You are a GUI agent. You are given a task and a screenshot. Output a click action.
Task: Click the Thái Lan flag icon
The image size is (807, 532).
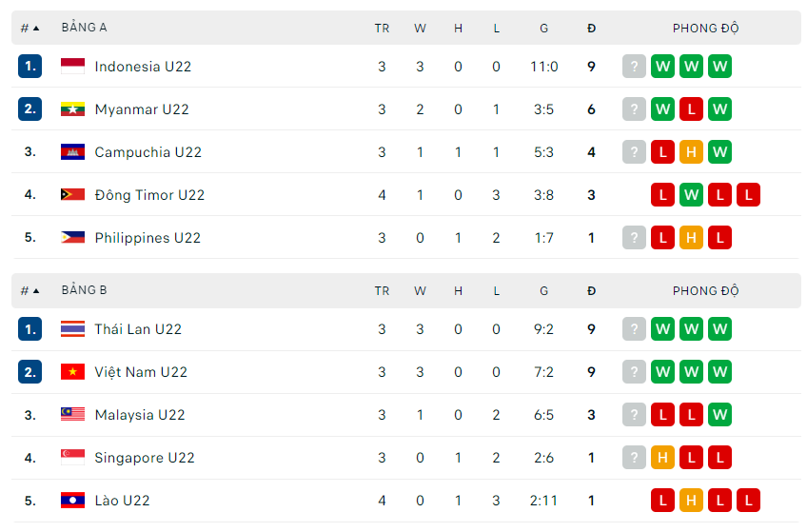click(x=72, y=329)
